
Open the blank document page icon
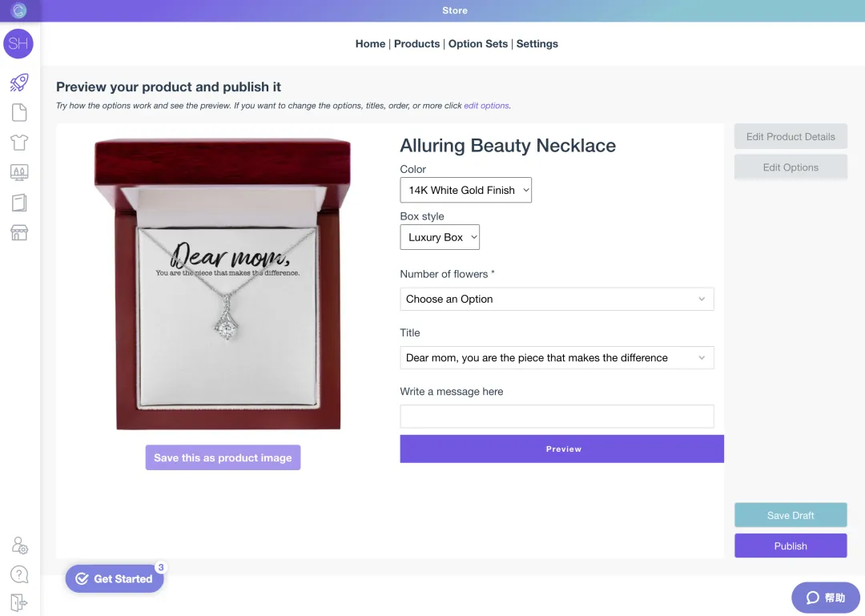[x=19, y=112]
